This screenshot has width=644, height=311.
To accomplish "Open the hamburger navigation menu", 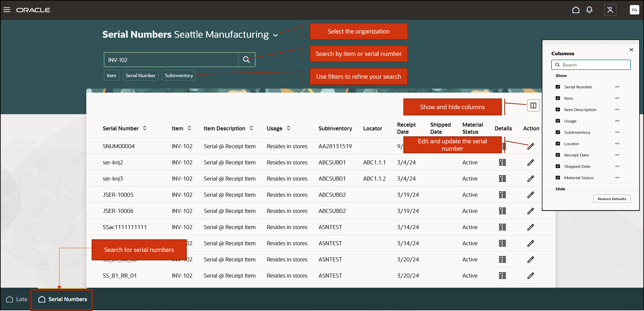I will click(7, 10).
